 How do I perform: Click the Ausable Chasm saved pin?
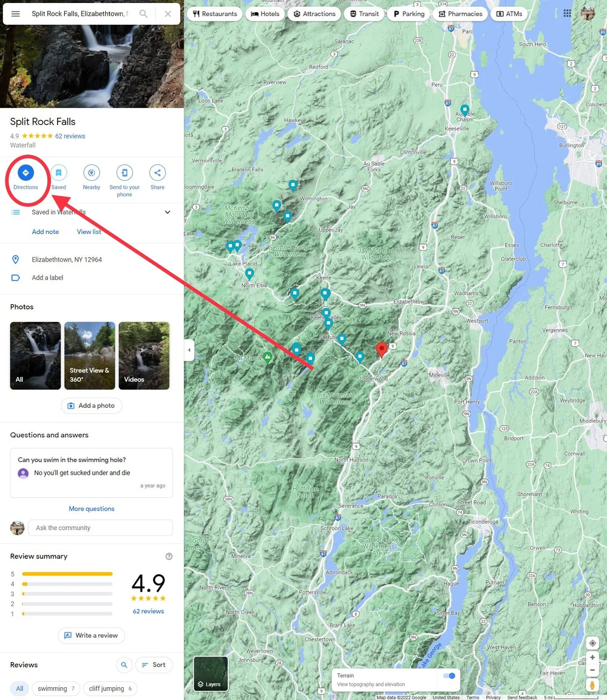coord(464,110)
